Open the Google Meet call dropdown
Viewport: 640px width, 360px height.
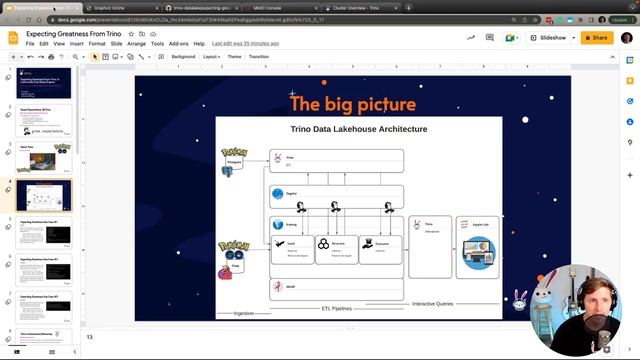tap(512, 38)
